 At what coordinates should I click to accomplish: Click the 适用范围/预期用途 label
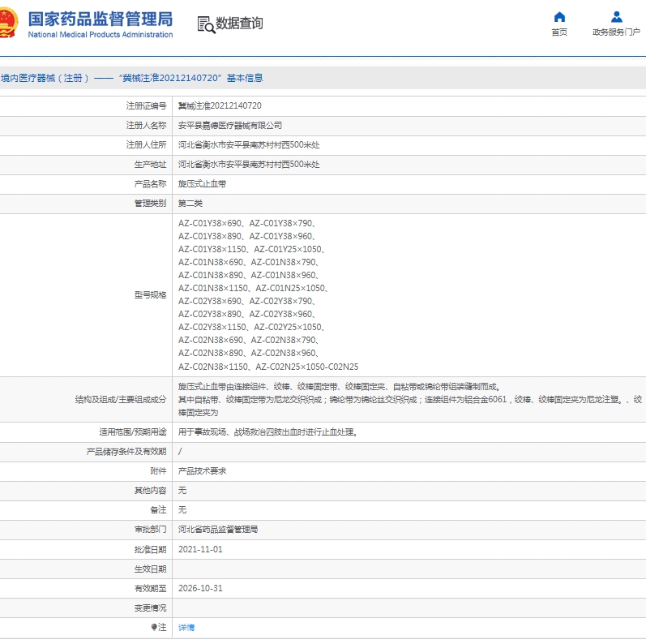tap(133, 432)
